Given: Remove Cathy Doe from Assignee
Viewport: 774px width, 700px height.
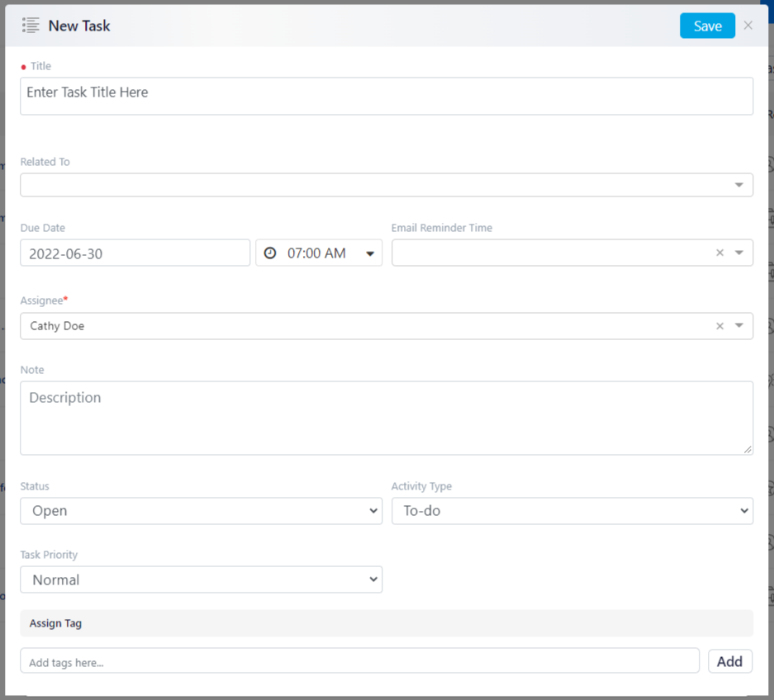Looking at the screenshot, I should coord(719,326).
